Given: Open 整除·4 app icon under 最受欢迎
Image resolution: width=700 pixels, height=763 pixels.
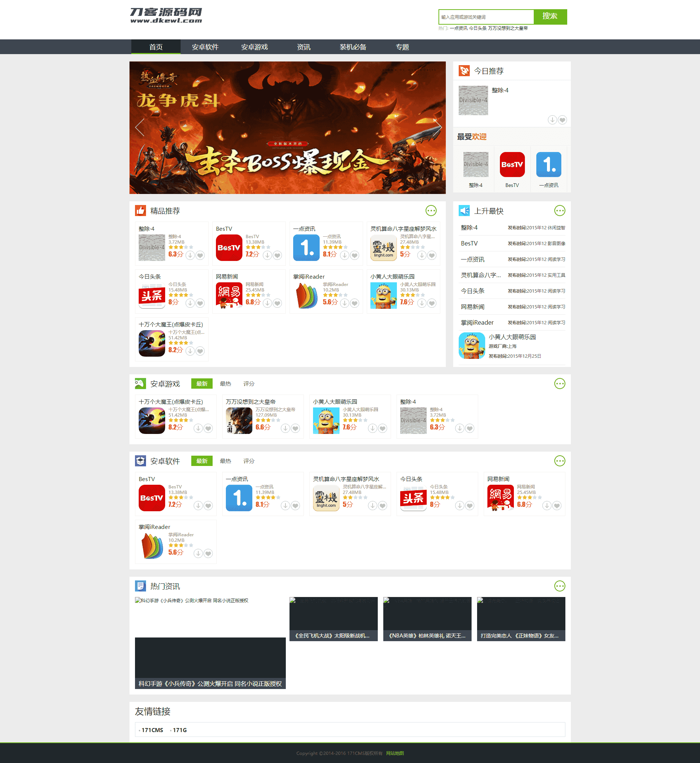Looking at the screenshot, I should pyautogui.click(x=476, y=165).
